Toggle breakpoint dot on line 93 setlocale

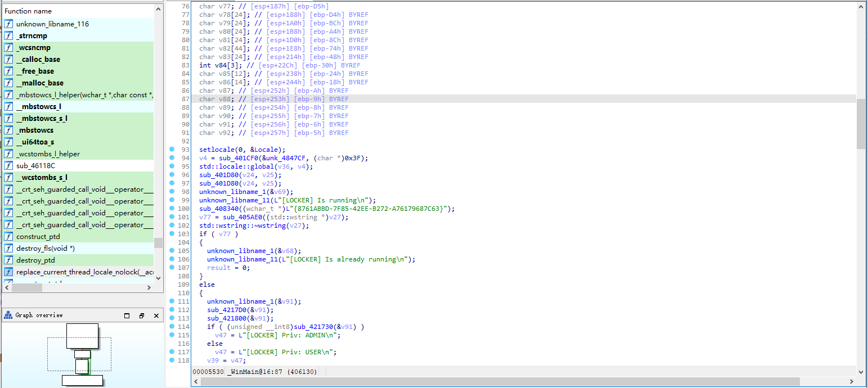(172, 150)
